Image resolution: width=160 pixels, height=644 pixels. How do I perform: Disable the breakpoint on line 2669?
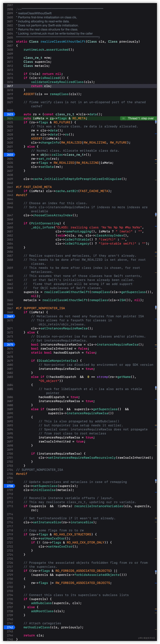(x=10, y=316)
